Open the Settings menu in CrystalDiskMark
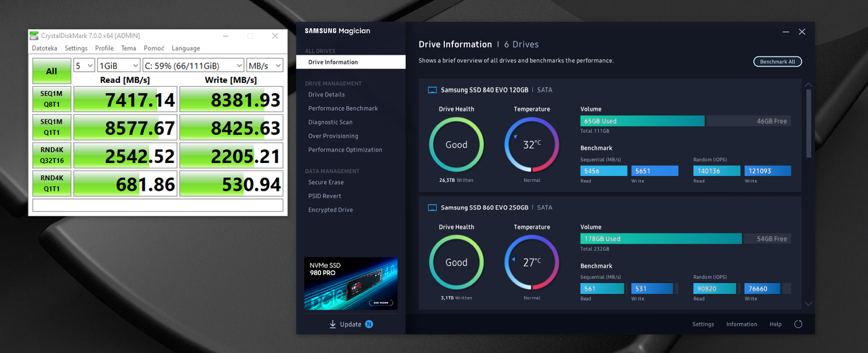The width and height of the screenshot is (868, 353). click(x=76, y=48)
